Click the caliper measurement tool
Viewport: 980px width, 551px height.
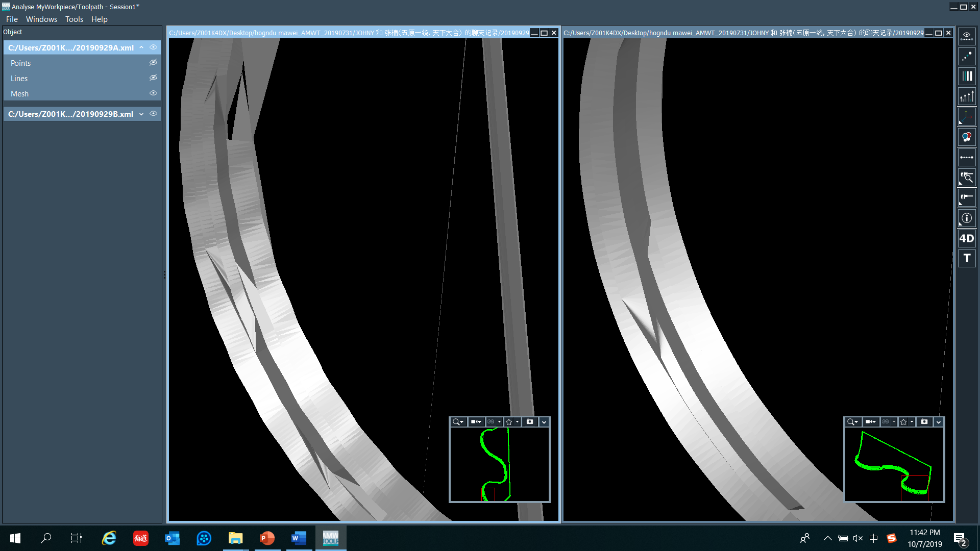pyautogui.click(x=967, y=198)
